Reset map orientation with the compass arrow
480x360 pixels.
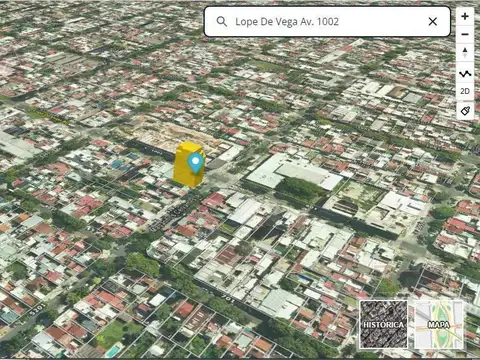coord(465,52)
